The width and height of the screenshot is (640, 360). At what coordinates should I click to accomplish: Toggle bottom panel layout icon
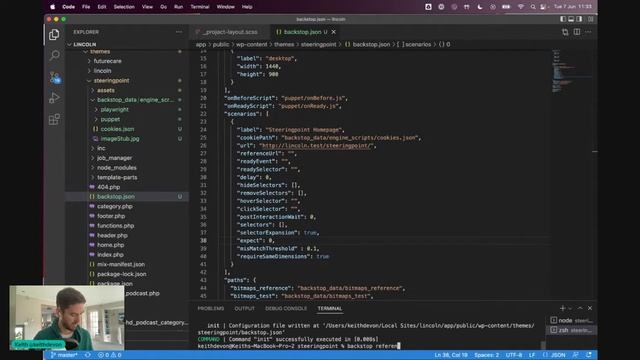[571, 19]
